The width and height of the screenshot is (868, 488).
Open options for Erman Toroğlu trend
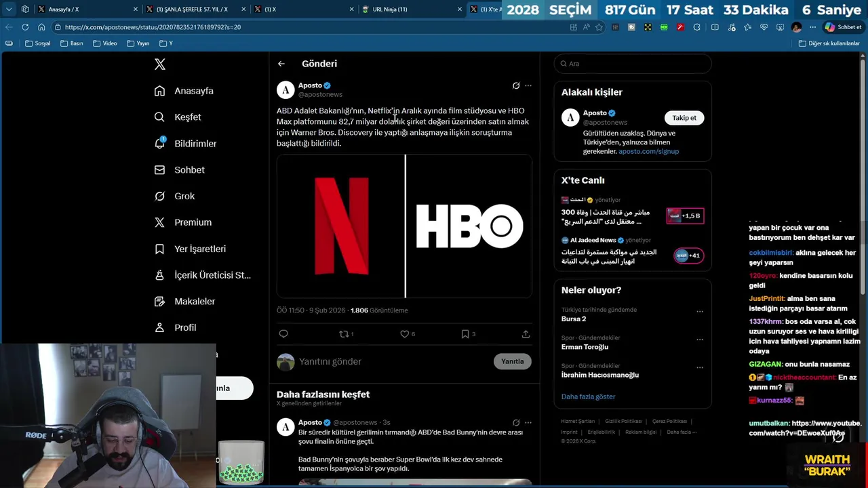click(700, 340)
